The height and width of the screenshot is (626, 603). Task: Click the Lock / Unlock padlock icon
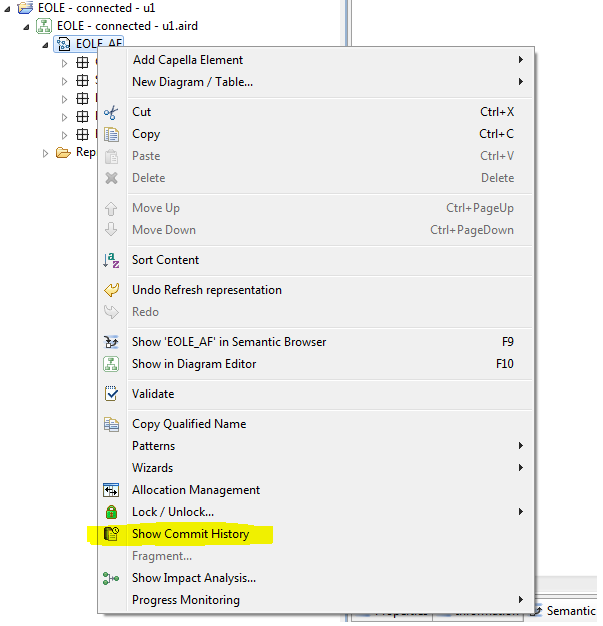112,512
